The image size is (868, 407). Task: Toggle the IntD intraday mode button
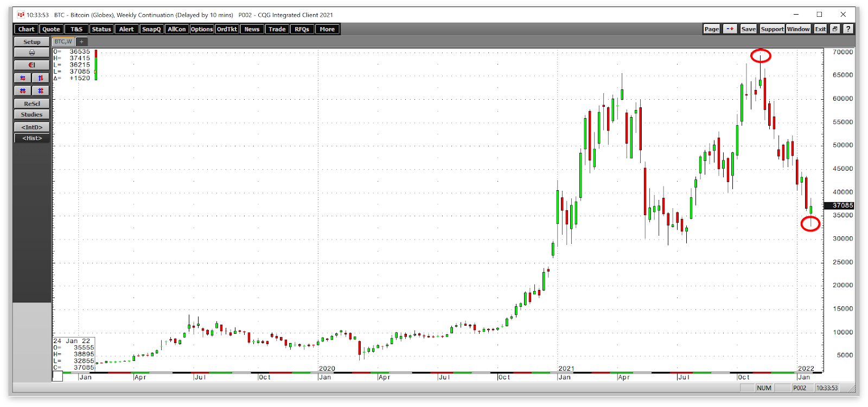(31, 127)
